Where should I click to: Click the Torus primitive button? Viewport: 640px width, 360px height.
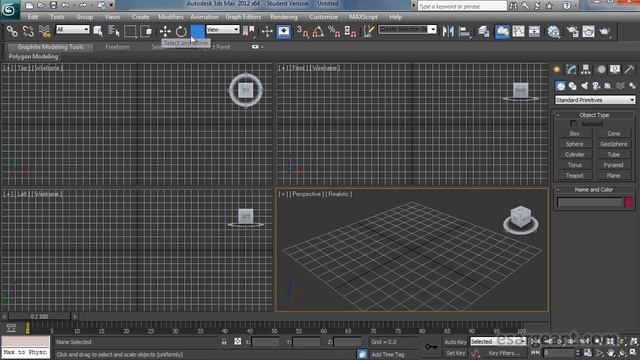click(x=574, y=165)
